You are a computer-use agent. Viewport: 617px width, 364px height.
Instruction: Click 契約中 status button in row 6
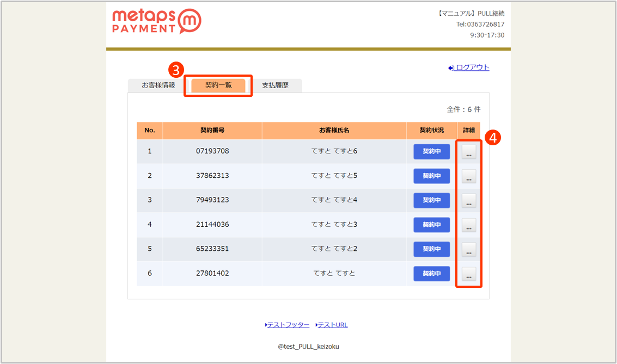[431, 273]
